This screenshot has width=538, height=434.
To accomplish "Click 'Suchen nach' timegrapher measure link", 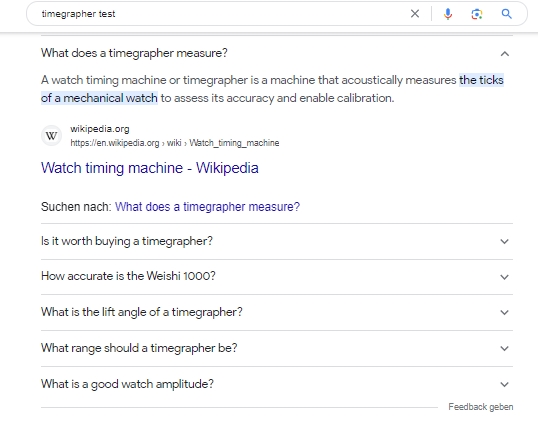I will pos(207,207).
